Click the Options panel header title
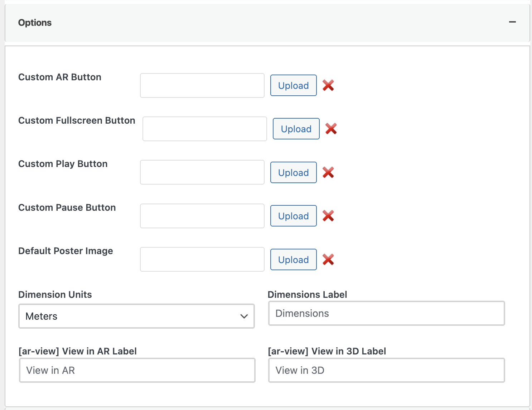 click(x=35, y=23)
